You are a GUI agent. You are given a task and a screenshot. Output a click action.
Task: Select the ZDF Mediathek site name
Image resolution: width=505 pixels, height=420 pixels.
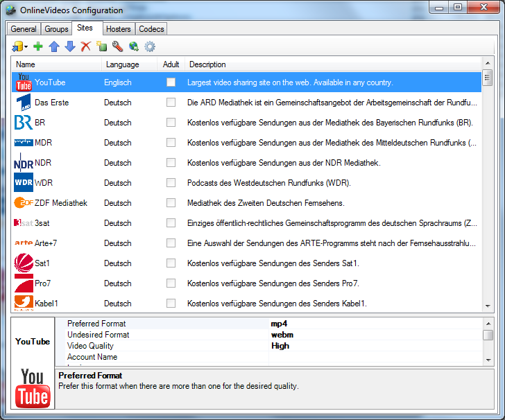[x=61, y=203]
